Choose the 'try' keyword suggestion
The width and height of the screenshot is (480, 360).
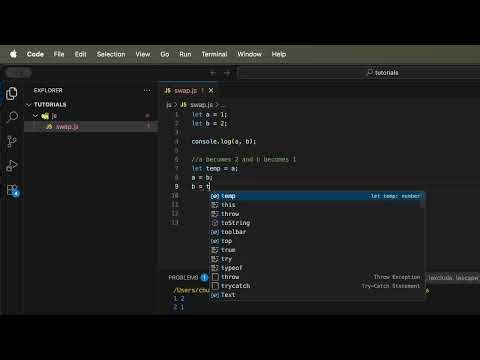(316, 259)
